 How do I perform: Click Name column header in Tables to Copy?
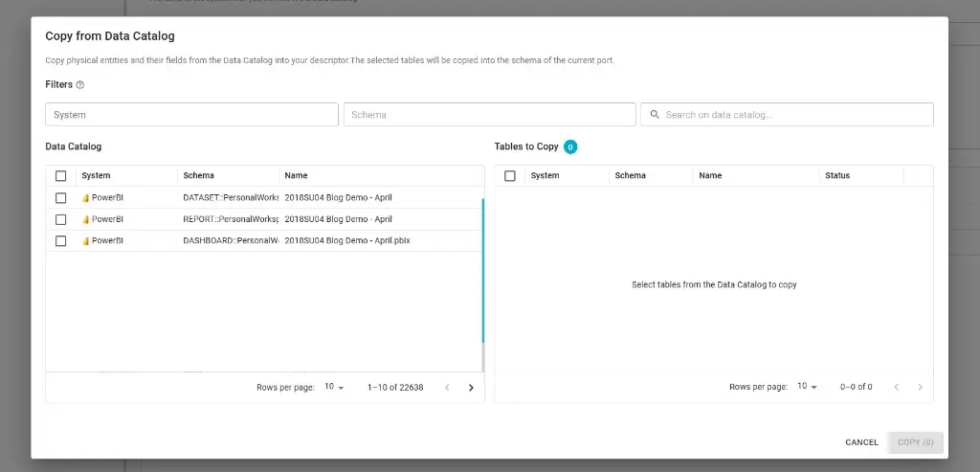[x=711, y=175]
